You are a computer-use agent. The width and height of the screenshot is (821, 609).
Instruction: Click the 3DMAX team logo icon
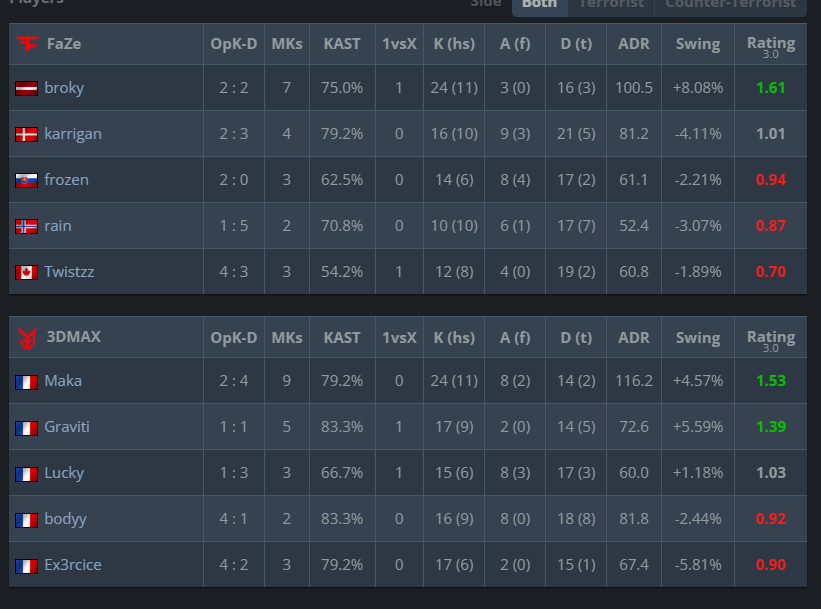[27, 338]
